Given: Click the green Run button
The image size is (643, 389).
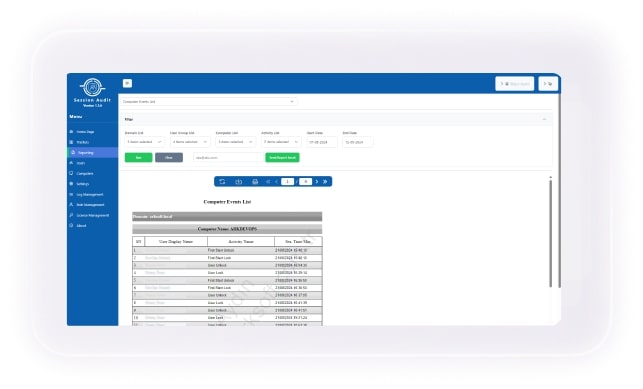Looking at the screenshot, I should [139, 157].
